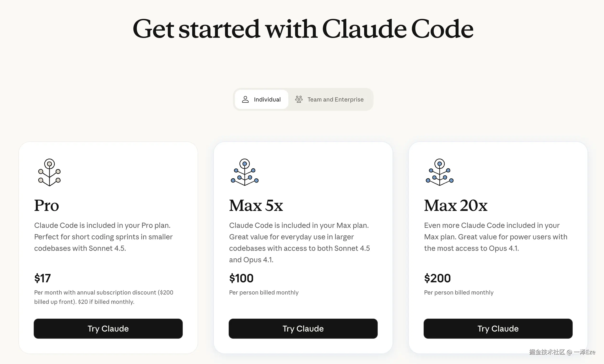Click the $100 price
Screen dimensions: 604x364
[241, 278]
